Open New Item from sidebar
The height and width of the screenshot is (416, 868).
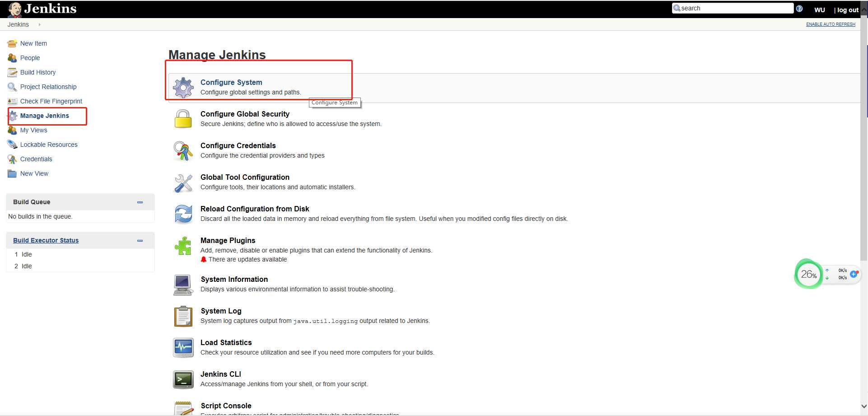(33, 43)
